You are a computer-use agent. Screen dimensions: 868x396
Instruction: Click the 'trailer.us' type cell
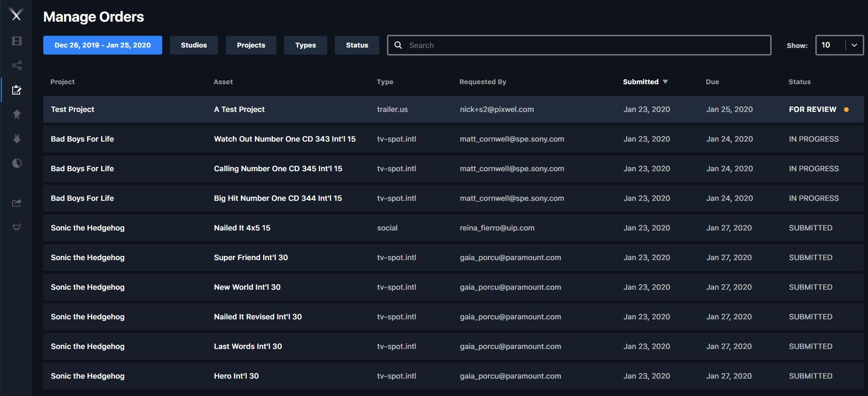392,110
